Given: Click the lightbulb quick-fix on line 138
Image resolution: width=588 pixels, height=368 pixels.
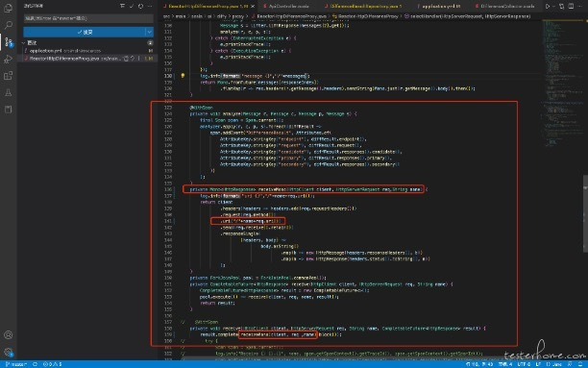Looking at the screenshot, I should click(x=183, y=76).
